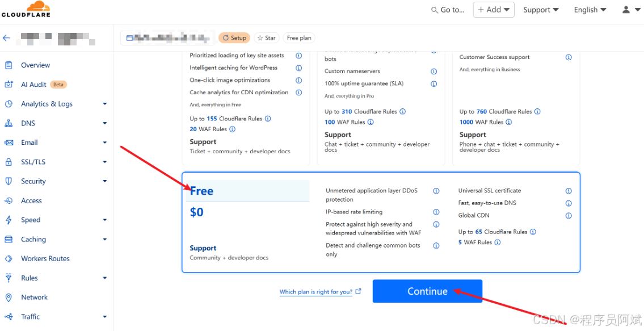Image resolution: width=644 pixels, height=331 pixels.
Task: Show info for Up to 65 Cloudflare Rules
Action: [x=533, y=232]
